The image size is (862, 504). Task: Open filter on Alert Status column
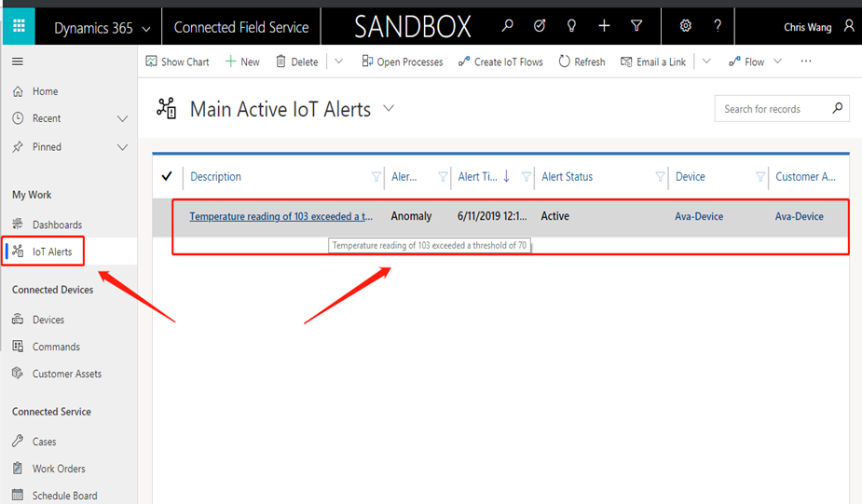(x=660, y=176)
